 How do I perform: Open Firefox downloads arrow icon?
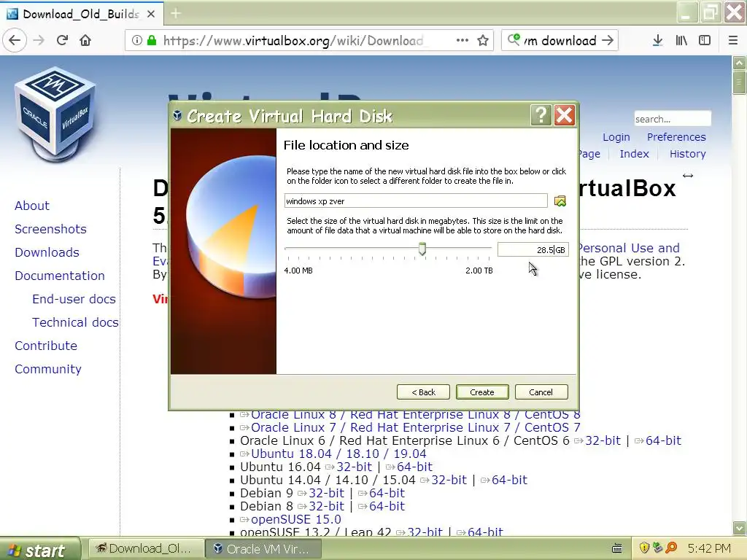point(657,41)
